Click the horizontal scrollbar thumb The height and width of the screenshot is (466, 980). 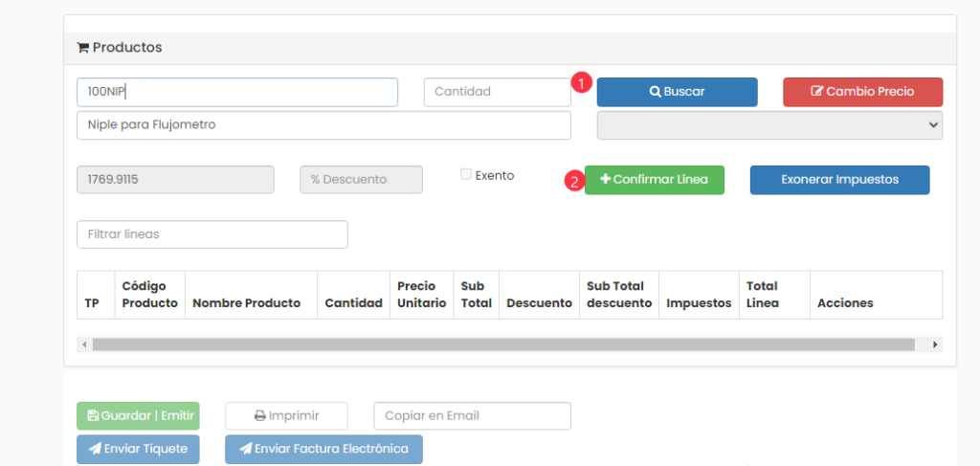pos(503,344)
